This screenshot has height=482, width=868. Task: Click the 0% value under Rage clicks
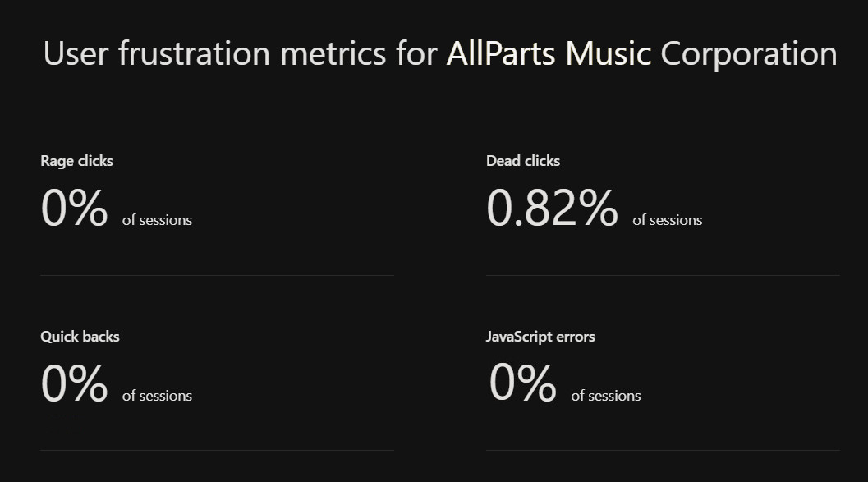point(74,209)
